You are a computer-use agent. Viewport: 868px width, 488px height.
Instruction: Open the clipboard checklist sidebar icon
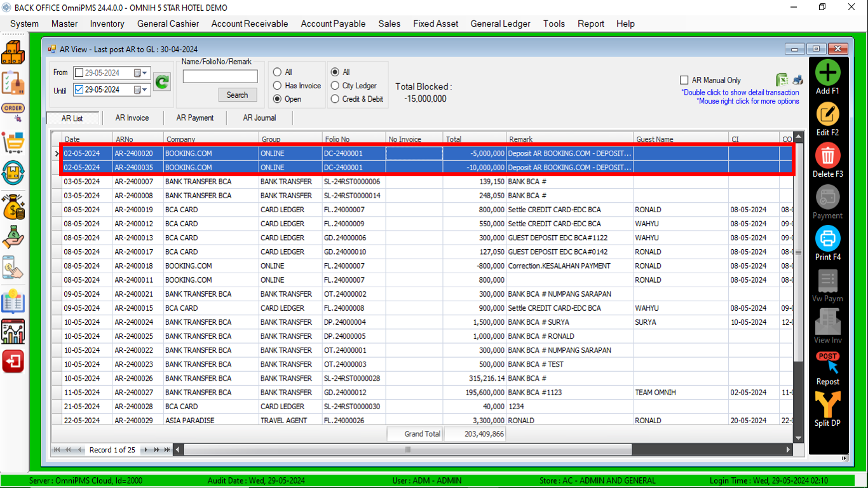pos(13,83)
